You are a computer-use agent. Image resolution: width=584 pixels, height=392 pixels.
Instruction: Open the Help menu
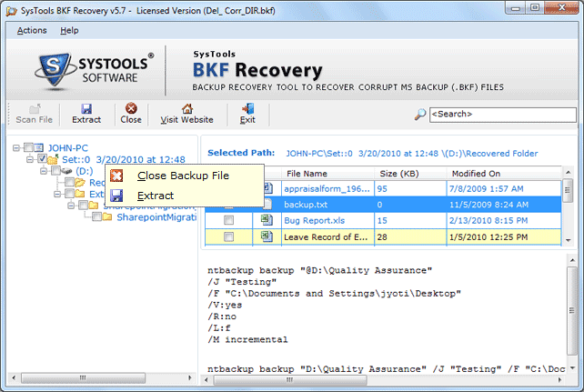(69, 30)
